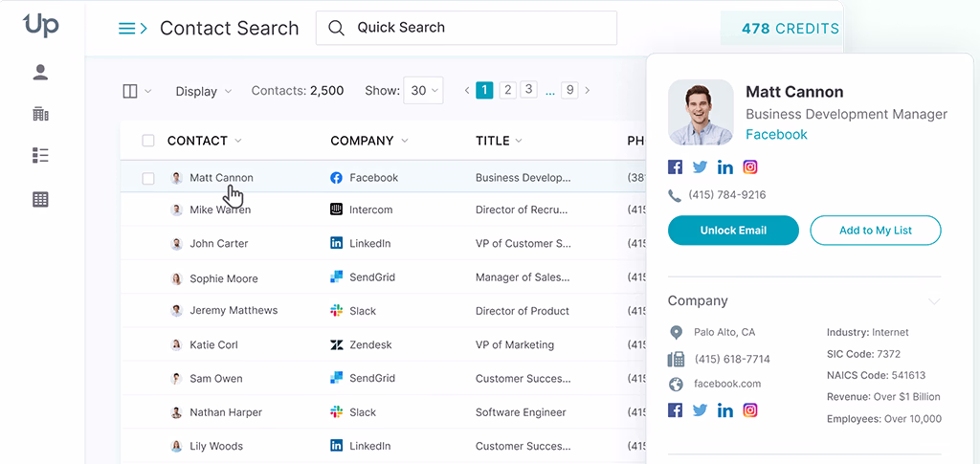Sort by the CONTACT column header
This screenshot has height=464, width=980.
point(204,141)
